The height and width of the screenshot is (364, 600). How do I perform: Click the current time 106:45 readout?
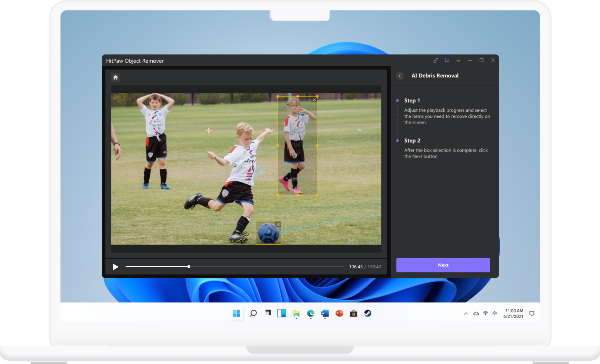pyautogui.click(x=356, y=267)
